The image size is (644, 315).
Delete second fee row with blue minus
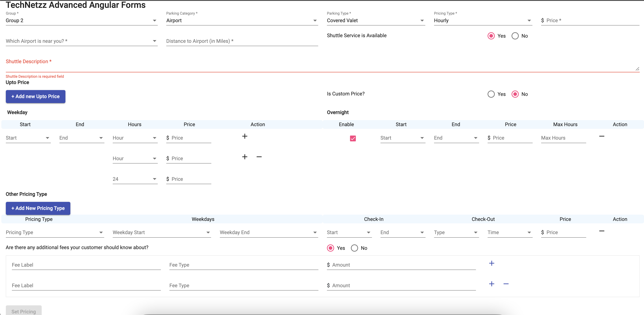point(506,284)
